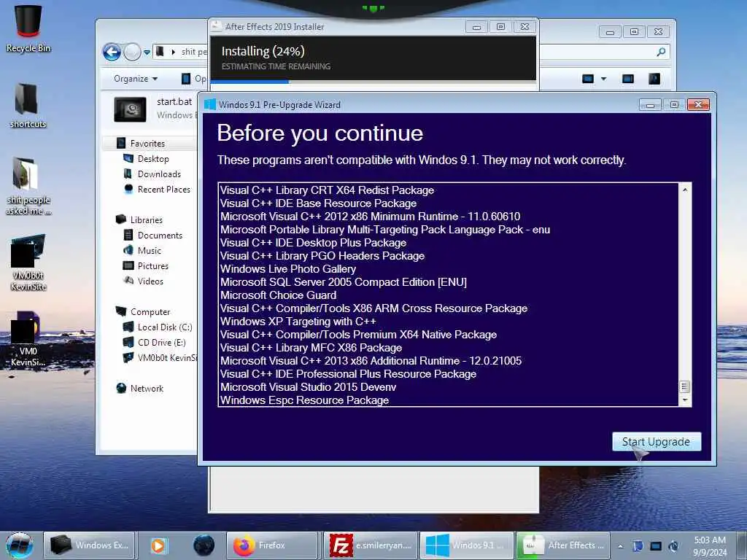The height and width of the screenshot is (560, 747).
Task: Click the Back arrow in Explorer window
Action: [112, 52]
